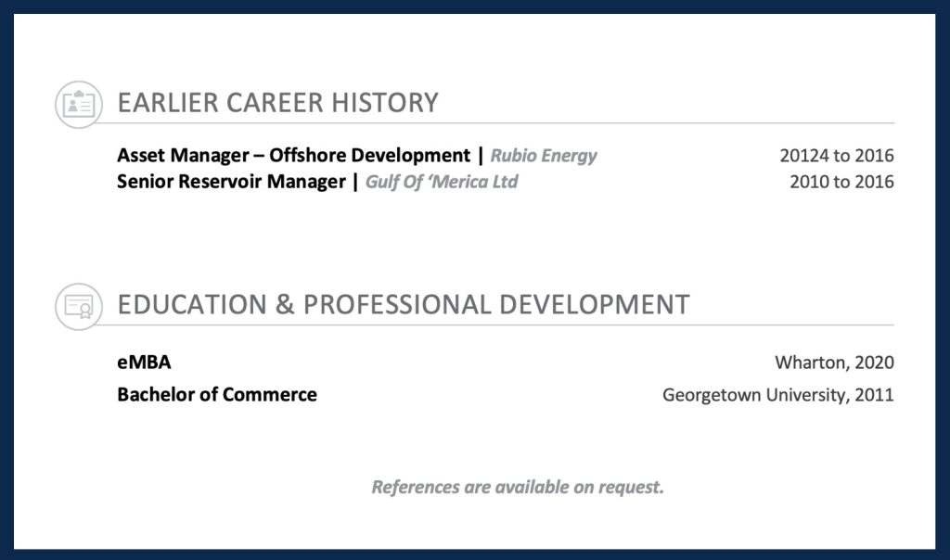Click the pipe separator before Gulf Of 'Merica
The width and height of the screenshot is (950, 560).
pyautogui.click(x=355, y=182)
